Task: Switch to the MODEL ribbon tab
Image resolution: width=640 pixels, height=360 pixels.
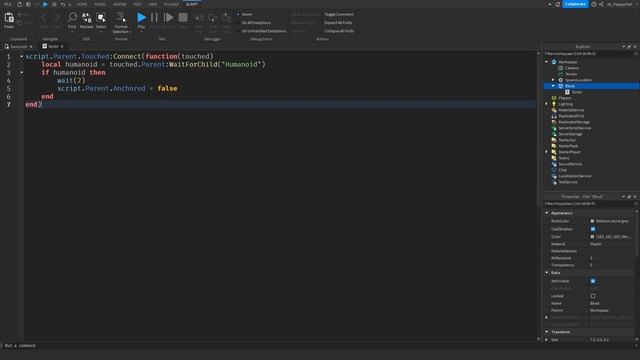Action: tap(100, 4)
